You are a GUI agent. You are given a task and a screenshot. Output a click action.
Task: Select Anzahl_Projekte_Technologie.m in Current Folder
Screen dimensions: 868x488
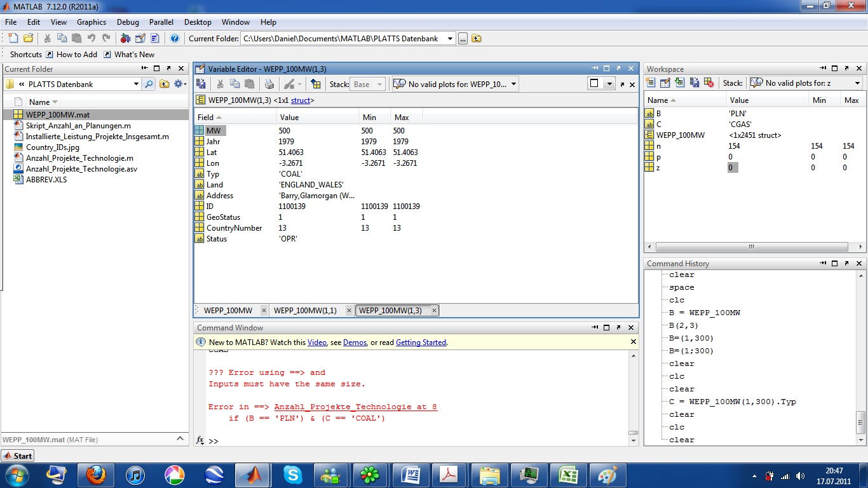79,158
